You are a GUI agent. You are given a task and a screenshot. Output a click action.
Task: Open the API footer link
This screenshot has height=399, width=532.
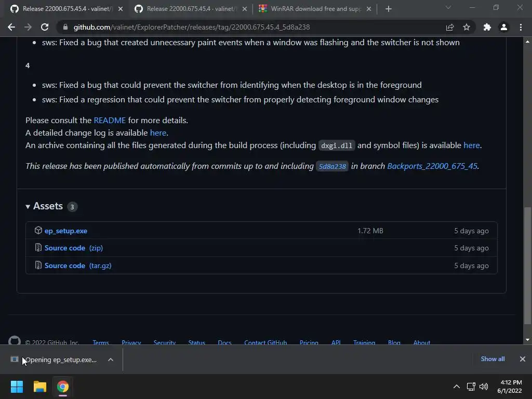pos(336,342)
